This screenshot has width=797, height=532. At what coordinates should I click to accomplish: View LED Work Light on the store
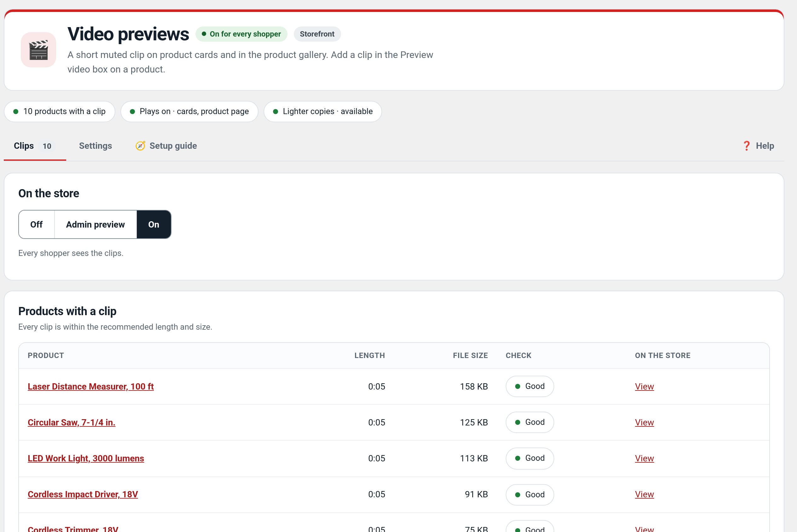pyautogui.click(x=644, y=458)
